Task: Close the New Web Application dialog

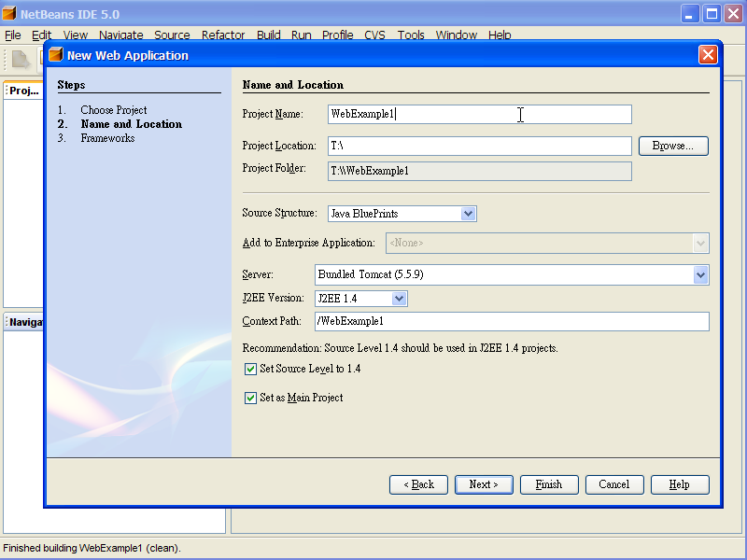Action: (708, 55)
